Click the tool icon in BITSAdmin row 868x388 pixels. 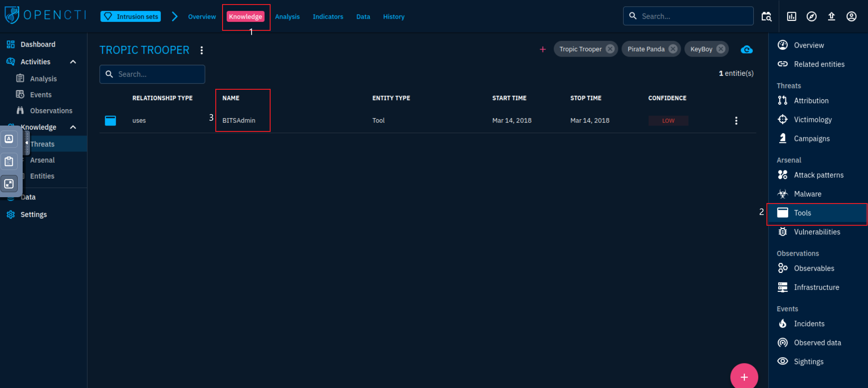[111, 121]
